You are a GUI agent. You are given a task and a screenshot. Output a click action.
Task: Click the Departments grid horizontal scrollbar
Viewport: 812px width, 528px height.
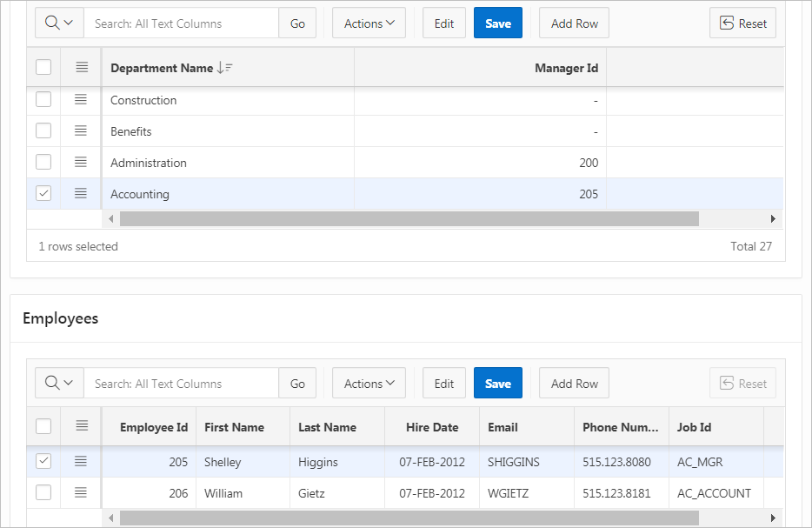click(409, 219)
